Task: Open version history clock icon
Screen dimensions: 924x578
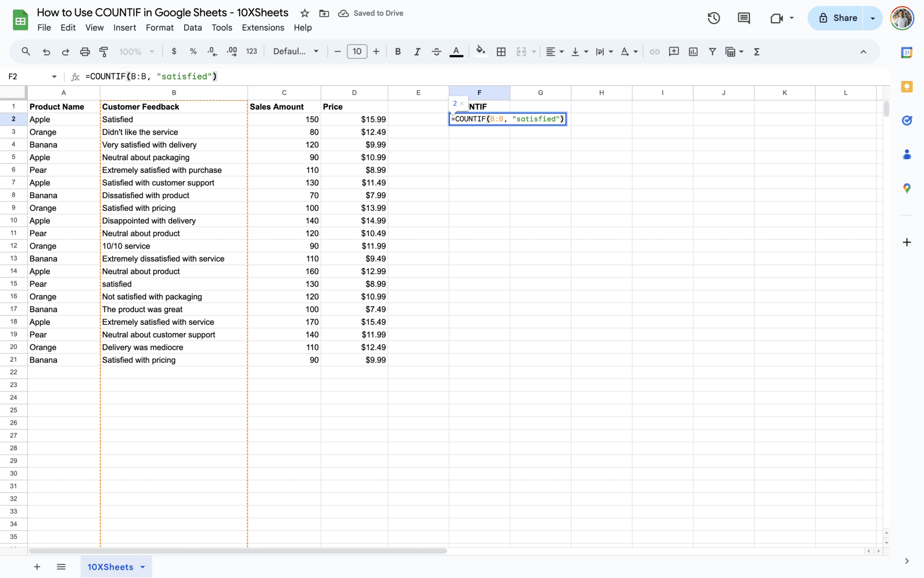Action: tap(713, 18)
